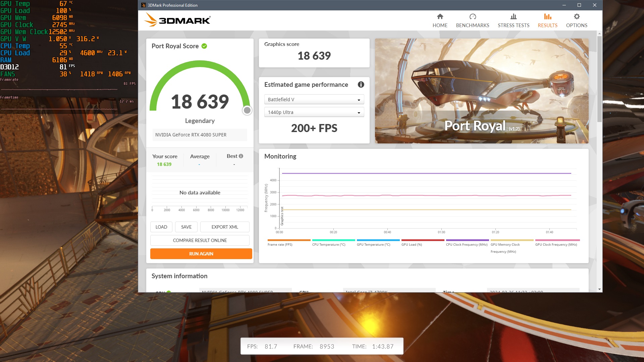Click info icon next to Best score
Viewport: 644px width, 362px height.
coord(241,156)
